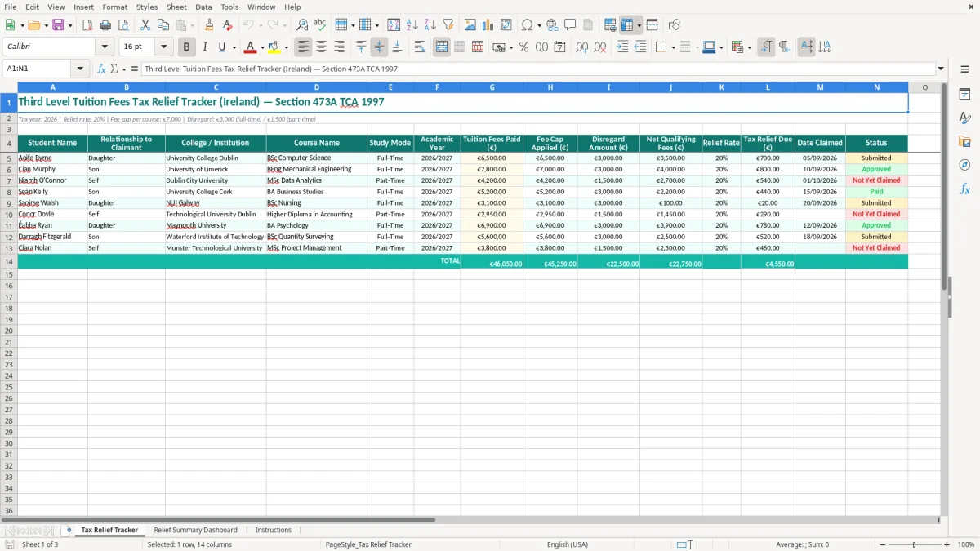Format cells as date
Screen dimensions: 980x551
click(x=560, y=47)
